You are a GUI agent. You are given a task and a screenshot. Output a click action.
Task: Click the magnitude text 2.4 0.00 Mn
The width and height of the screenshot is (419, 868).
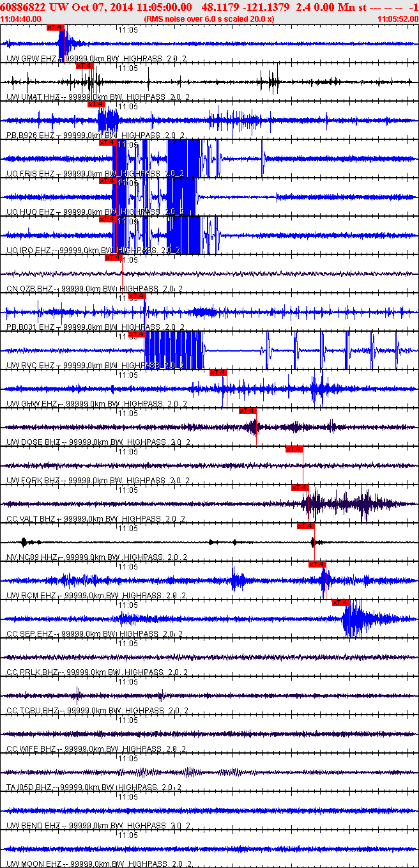pos(326,6)
